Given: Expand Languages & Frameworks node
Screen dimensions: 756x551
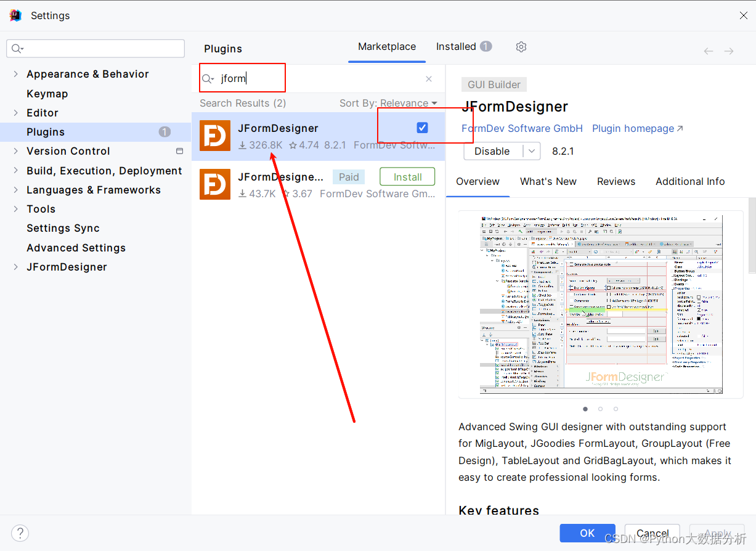Looking at the screenshot, I should [15, 190].
